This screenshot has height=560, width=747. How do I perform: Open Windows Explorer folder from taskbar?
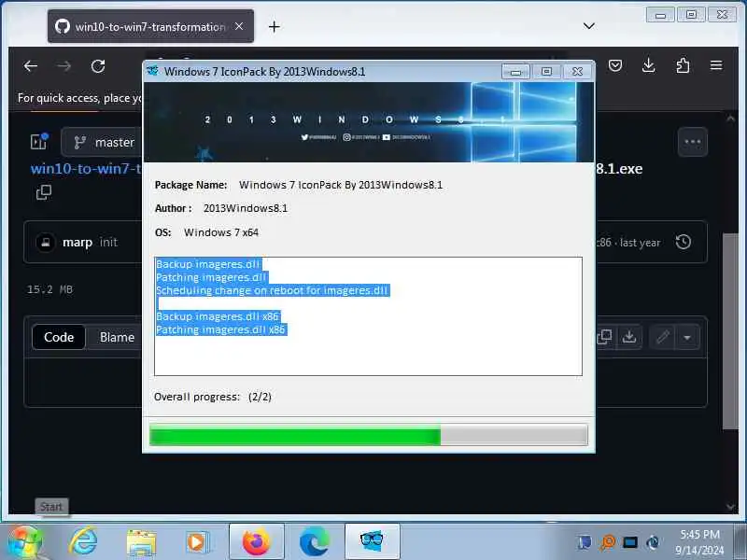point(141,542)
